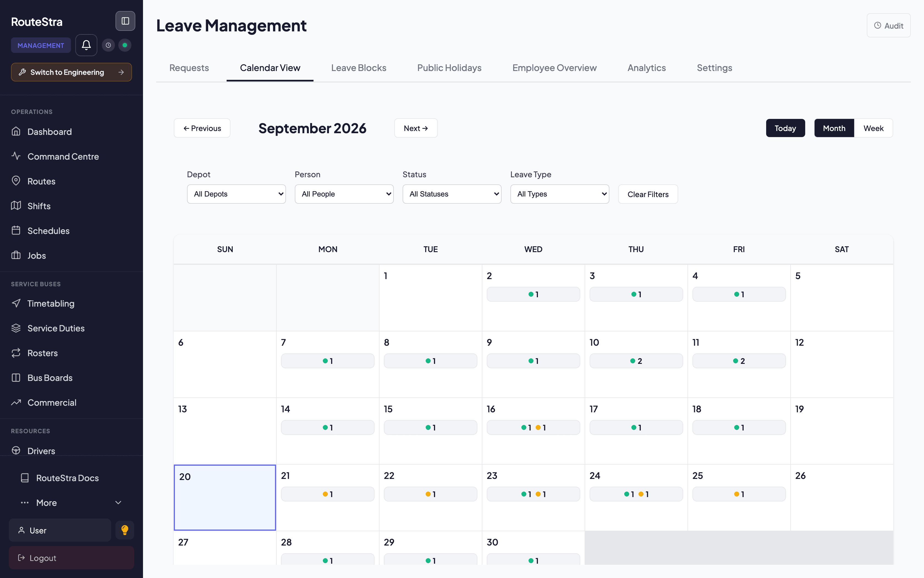Open the Leave Type filter dropdown
Image resolution: width=924 pixels, height=578 pixels.
click(560, 194)
